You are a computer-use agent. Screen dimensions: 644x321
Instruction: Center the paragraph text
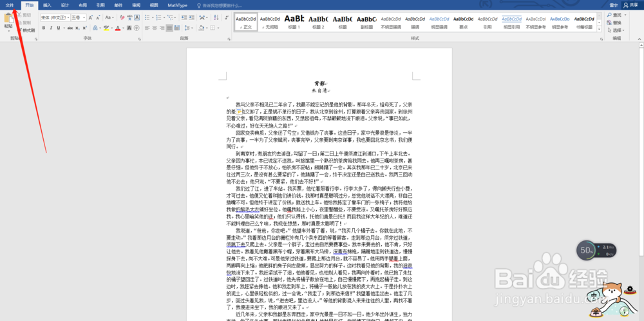155,28
